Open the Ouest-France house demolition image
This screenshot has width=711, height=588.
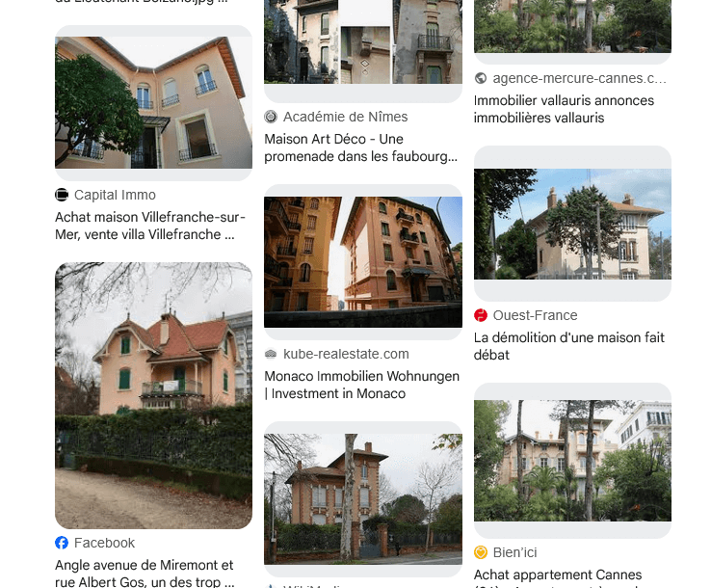tap(572, 224)
